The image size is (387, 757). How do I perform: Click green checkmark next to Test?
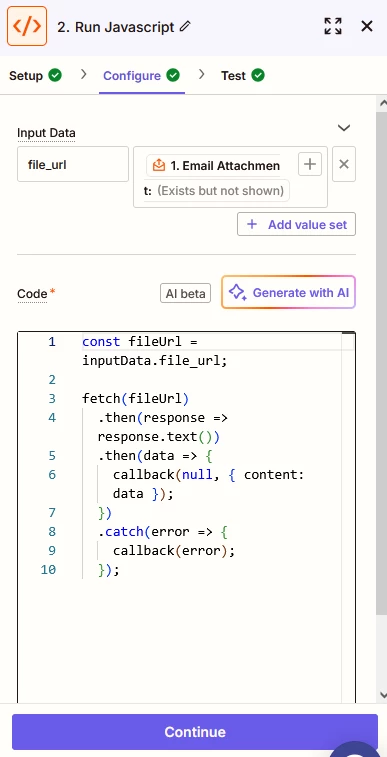tap(258, 75)
